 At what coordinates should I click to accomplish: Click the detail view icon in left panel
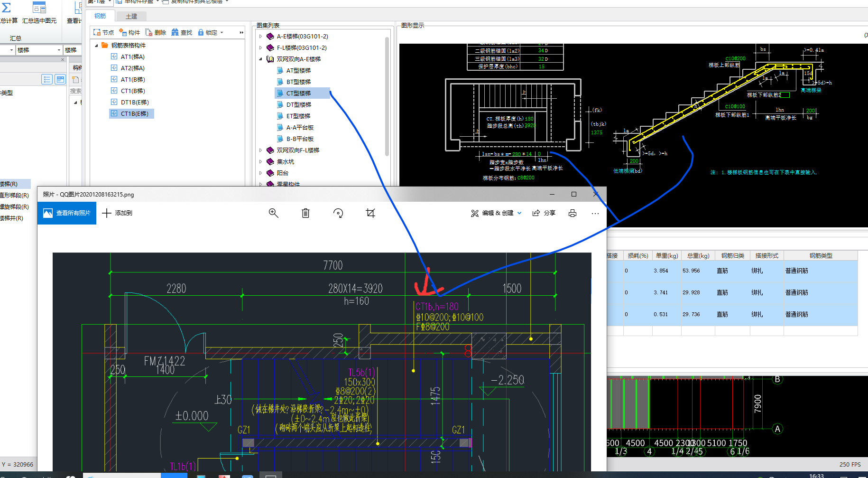point(60,79)
